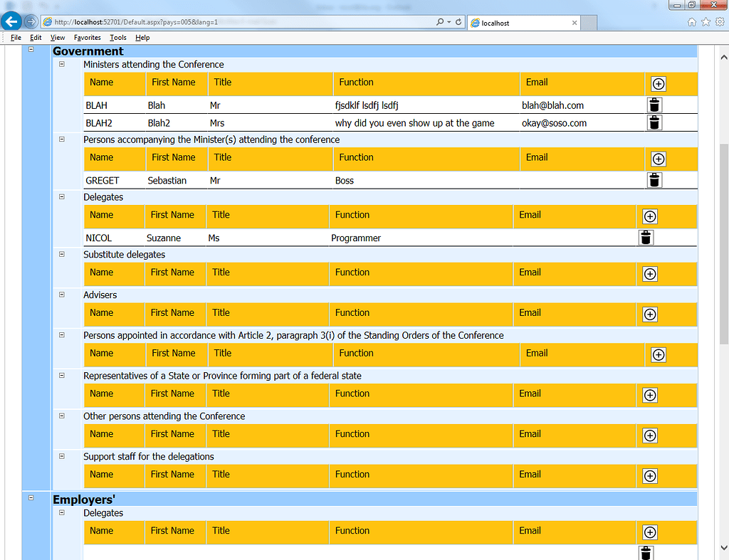This screenshot has width=729, height=560.
Task: Add a person accompanying the Minister(s)
Action: (658, 159)
